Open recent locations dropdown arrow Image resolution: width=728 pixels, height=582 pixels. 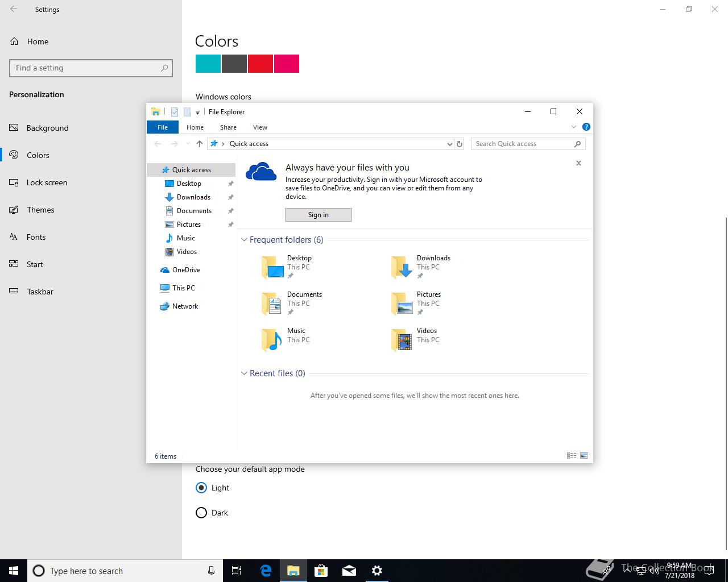click(x=188, y=144)
